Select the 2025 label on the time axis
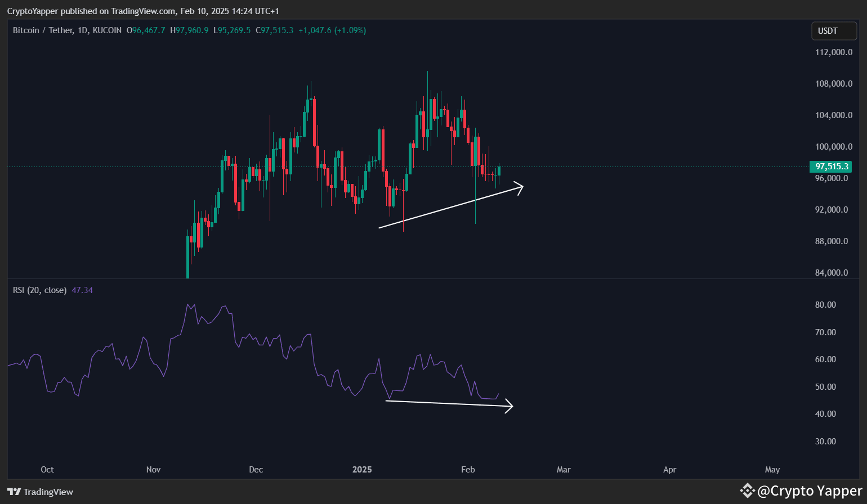 [362, 469]
